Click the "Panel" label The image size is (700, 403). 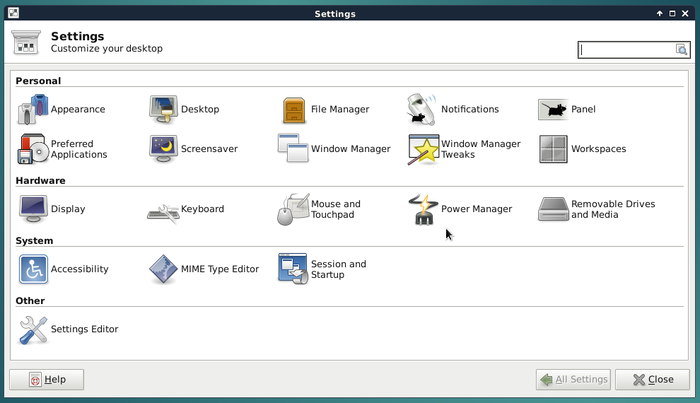pos(583,109)
